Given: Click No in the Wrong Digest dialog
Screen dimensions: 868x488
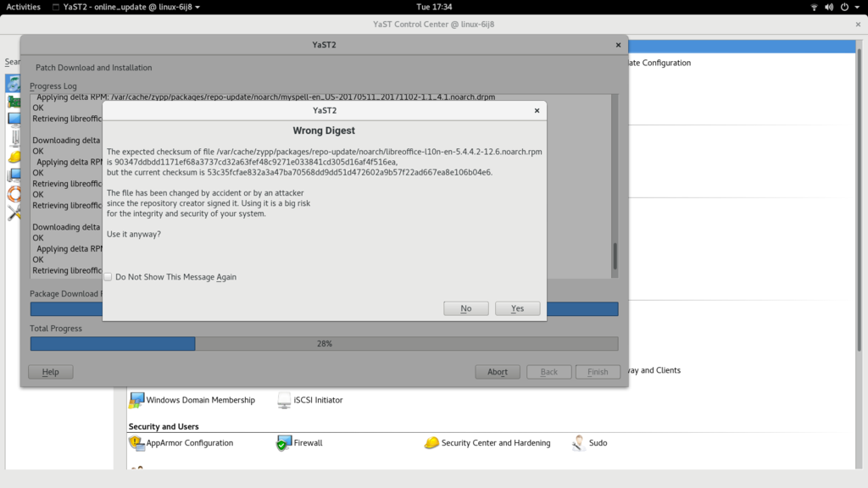Looking at the screenshot, I should click(x=465, y=308).
